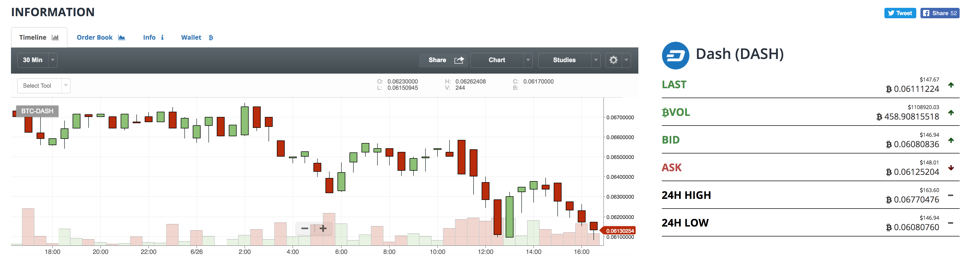The image size is (980, 273).
Task: Click the $1108920.03 USD volume
Action: pyautogui.click(x=923, y=107)
